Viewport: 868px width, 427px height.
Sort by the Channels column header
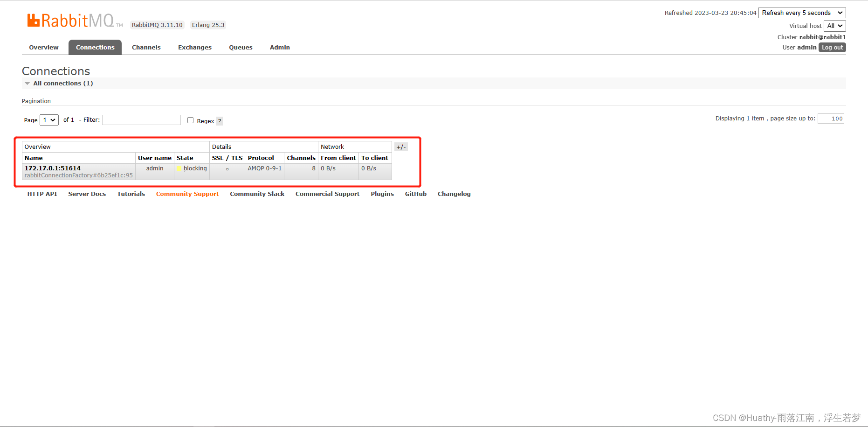coord(301,158)
